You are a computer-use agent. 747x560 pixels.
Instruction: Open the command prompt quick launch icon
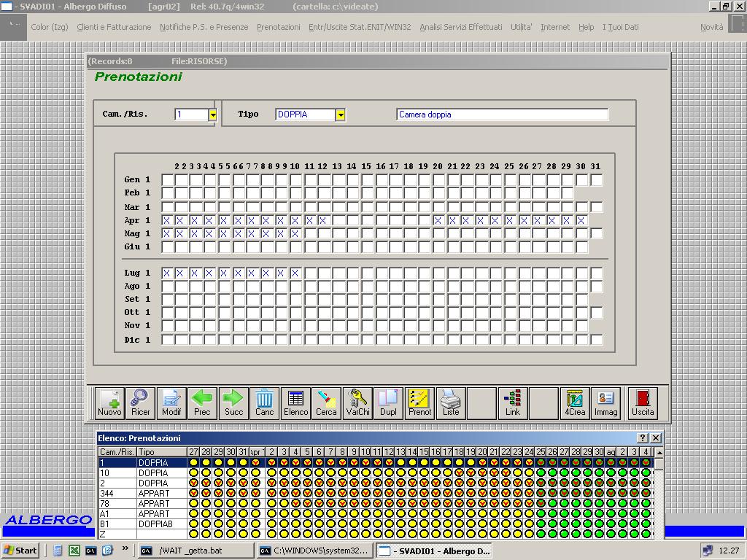pyautogui.click(x=90, y=551)
